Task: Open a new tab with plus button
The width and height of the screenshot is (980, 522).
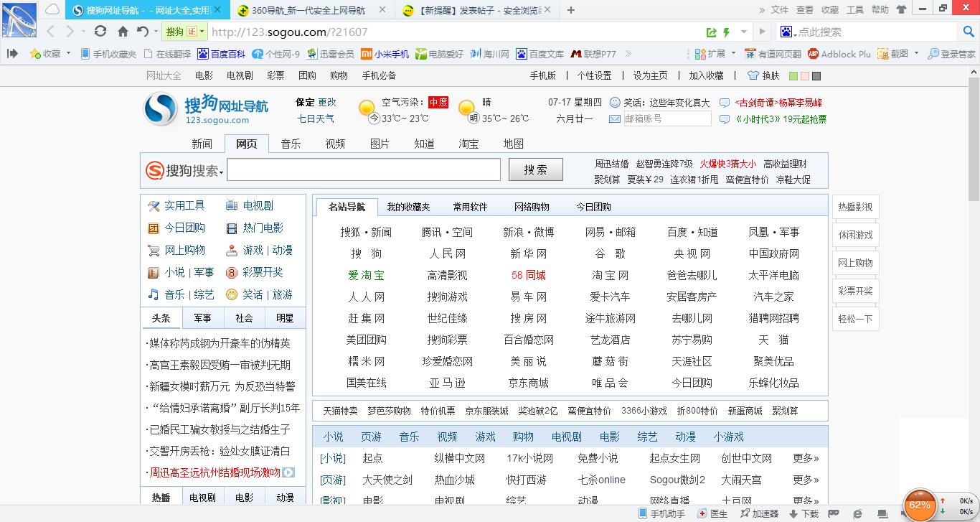Action: pyautogui.click(x=571, y=10)
